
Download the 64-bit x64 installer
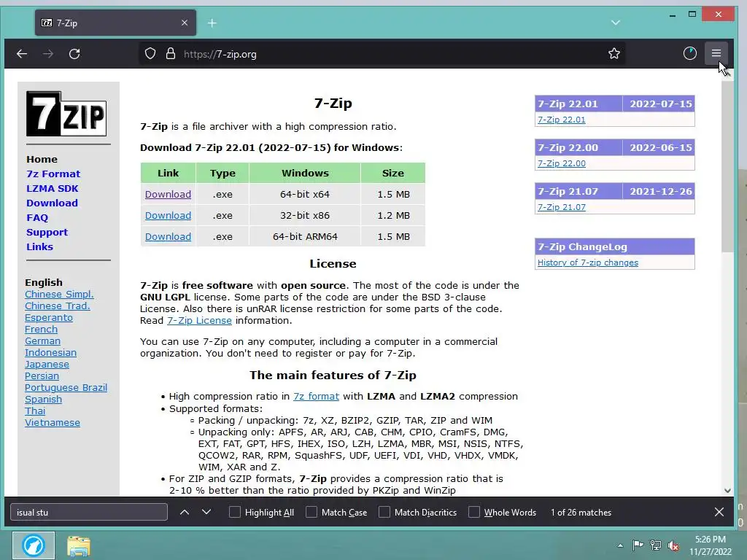point(169,194)
